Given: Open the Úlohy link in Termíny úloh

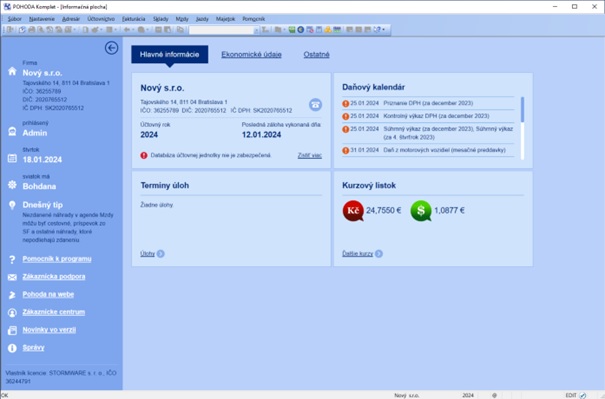Looking at the screenshot, I should tap(147, 254).
